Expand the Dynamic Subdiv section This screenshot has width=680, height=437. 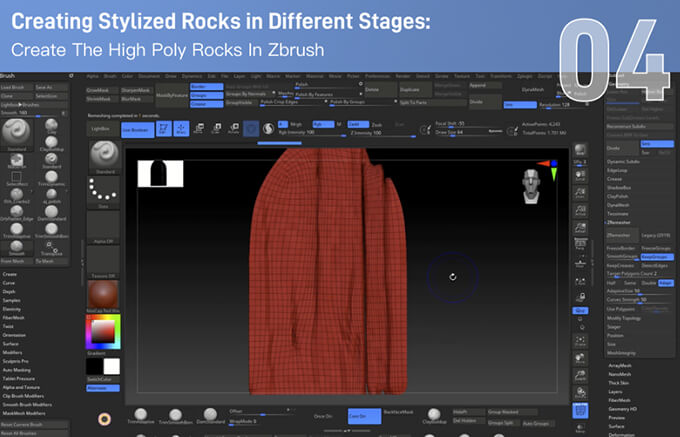coord(623,162)
